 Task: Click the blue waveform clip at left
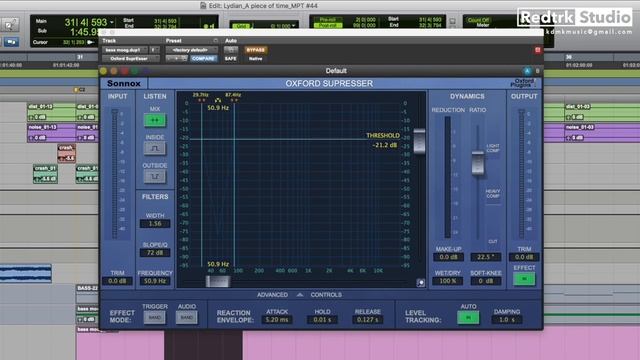(26, 273)
